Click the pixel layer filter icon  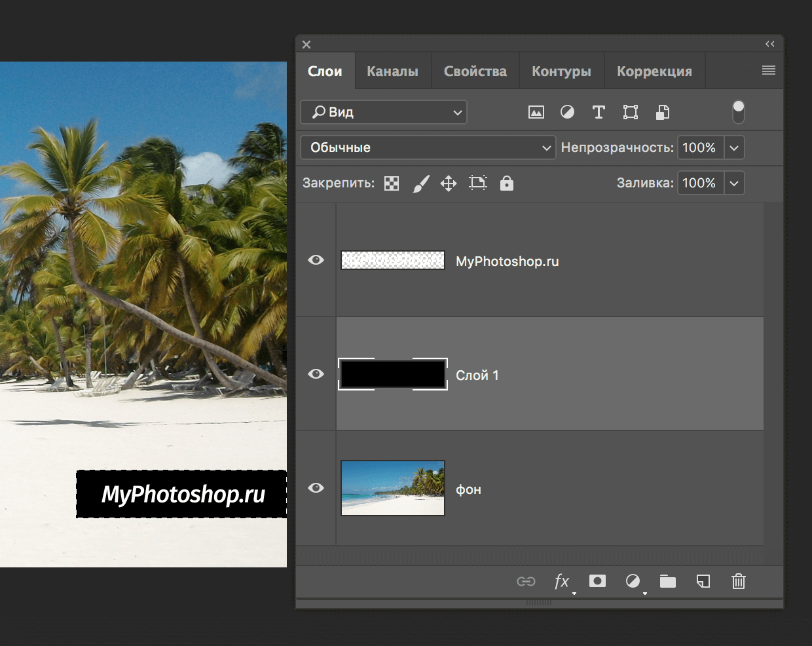[536, 112]
